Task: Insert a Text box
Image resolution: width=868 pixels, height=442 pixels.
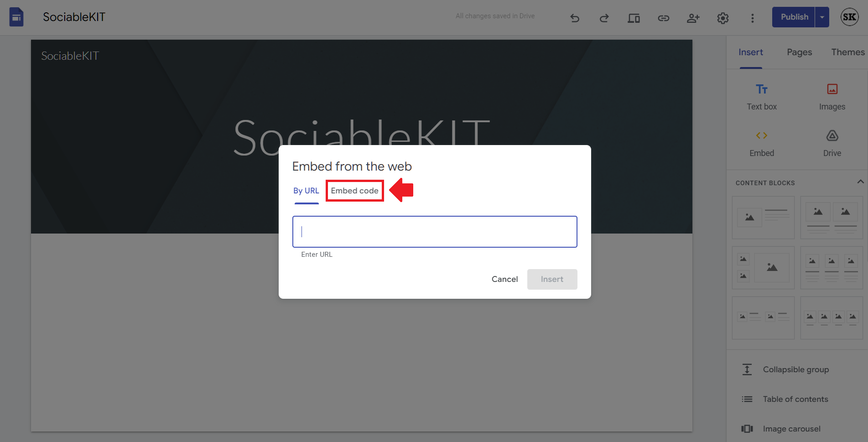Action: [762, 97]
